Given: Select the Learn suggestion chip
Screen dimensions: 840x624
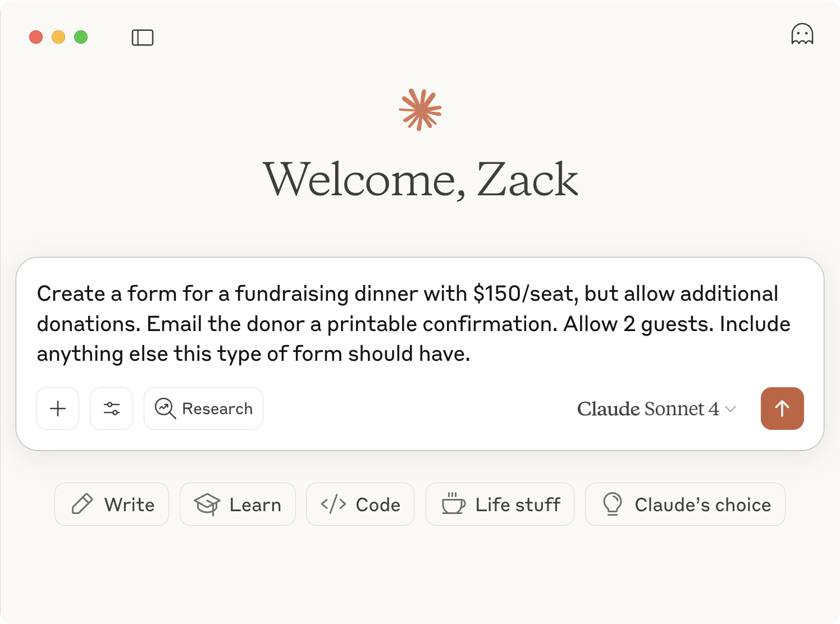Looking at the screenshot, I should [238, 504].
